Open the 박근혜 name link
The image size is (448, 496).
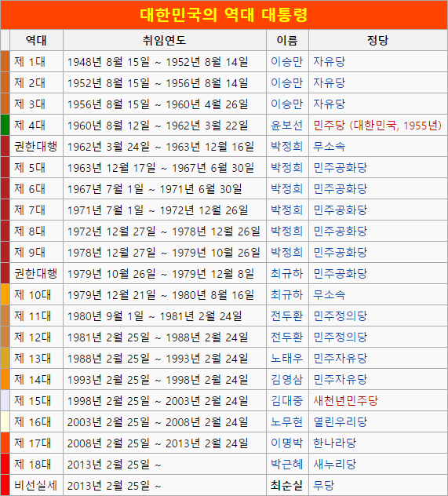click(x=286, y=464)
